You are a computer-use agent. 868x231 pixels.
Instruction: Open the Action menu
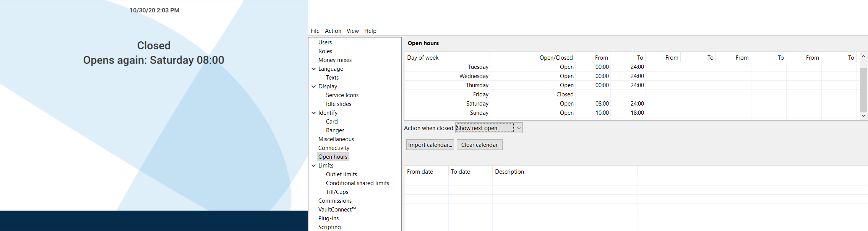point(333,31)
